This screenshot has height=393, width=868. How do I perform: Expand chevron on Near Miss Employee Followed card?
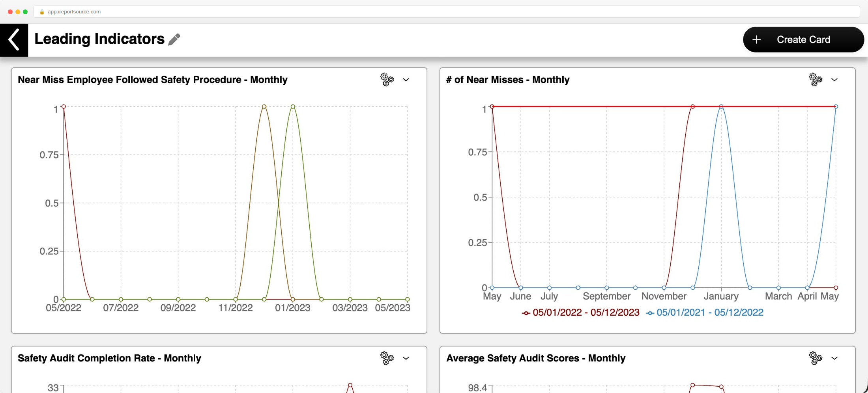click(x=406, y=80)
